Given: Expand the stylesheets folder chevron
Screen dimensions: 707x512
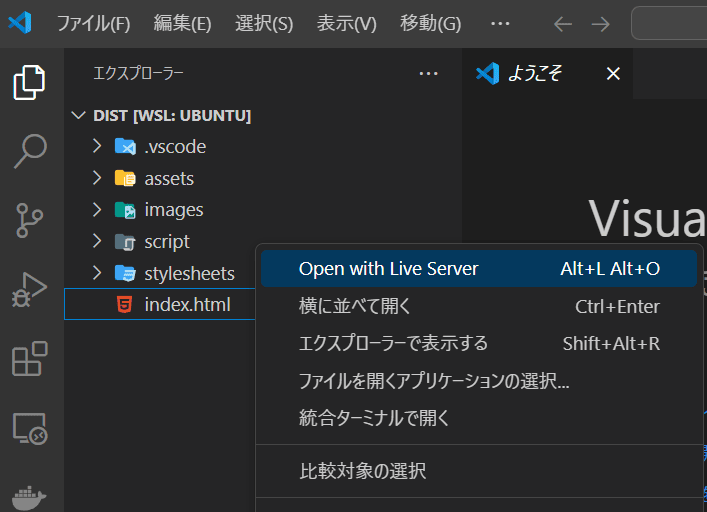Looking at the screenshot, I should click(x=97, y=273).
